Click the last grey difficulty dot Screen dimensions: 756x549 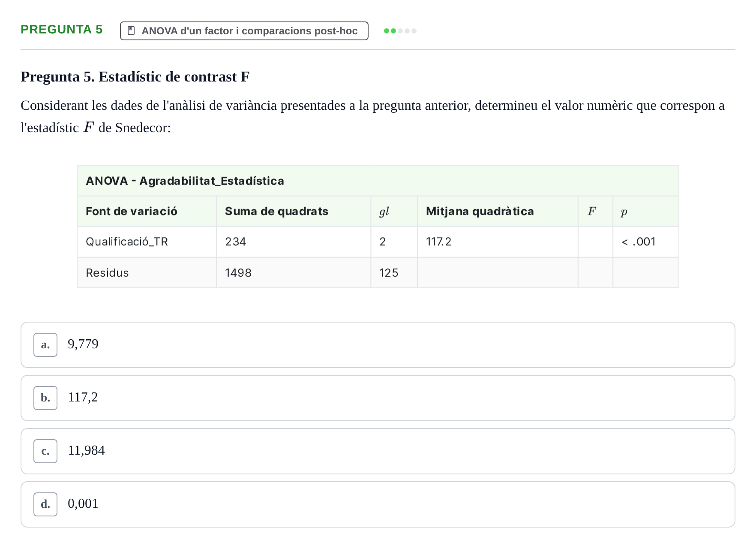(414, 31)
